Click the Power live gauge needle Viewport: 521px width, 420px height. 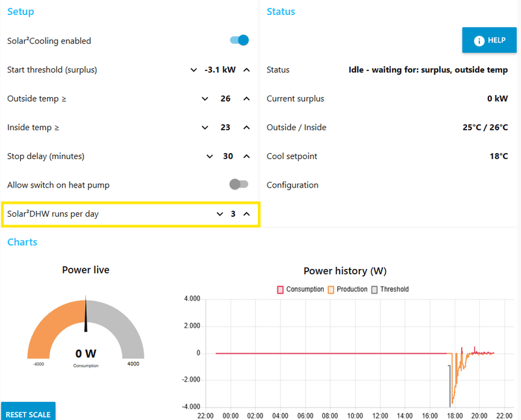pyautogui.click(x=86, y=314)
